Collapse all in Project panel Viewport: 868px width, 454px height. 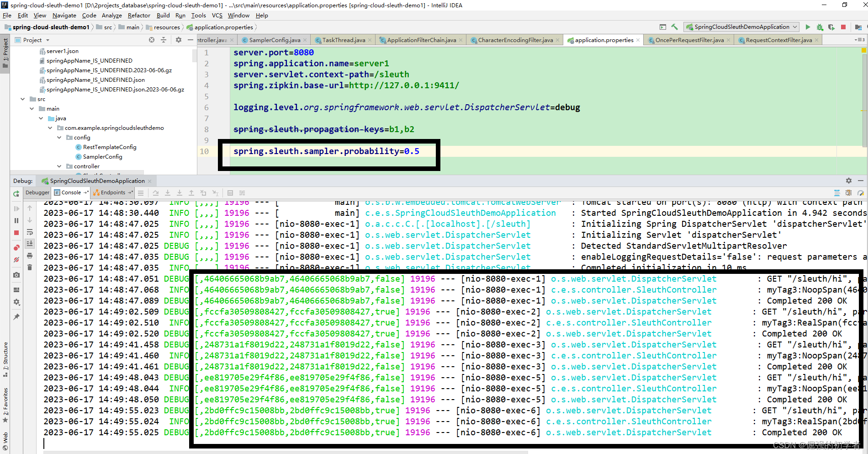pos(164,40)
